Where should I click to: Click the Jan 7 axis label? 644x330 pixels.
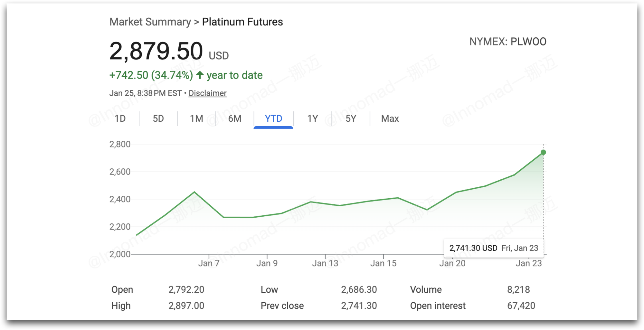pyautogui.click(x=209, y=263)
